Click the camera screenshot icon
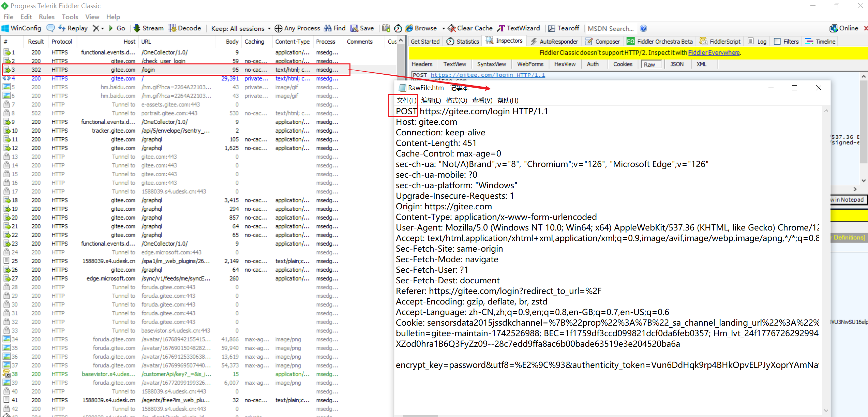The height and width of the screenshot is (417, 868). click(x=386, y=28)
